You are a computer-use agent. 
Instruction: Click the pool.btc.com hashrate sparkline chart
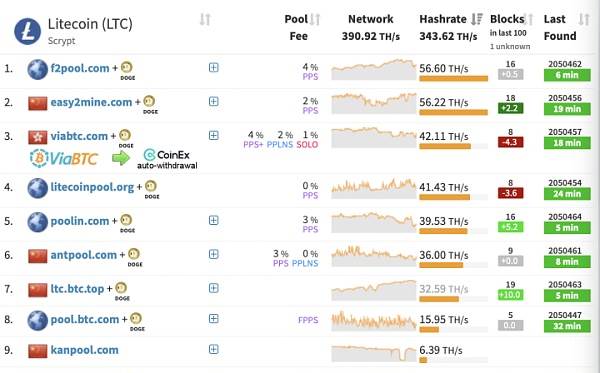click(374, 321)
